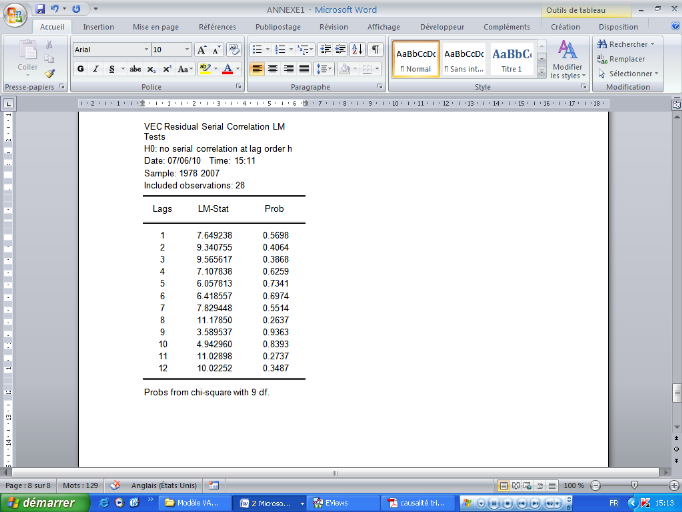Justify the paragraph text
The image size is (682, 512).
[x=304, y=69]
